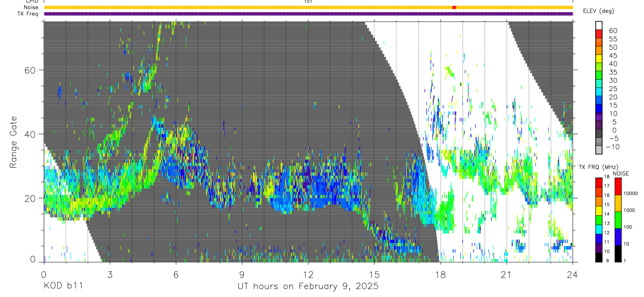Click hour 15 tick label on UT axis
Viewport: 644px width, 297px height.
[x=374, y=274]
